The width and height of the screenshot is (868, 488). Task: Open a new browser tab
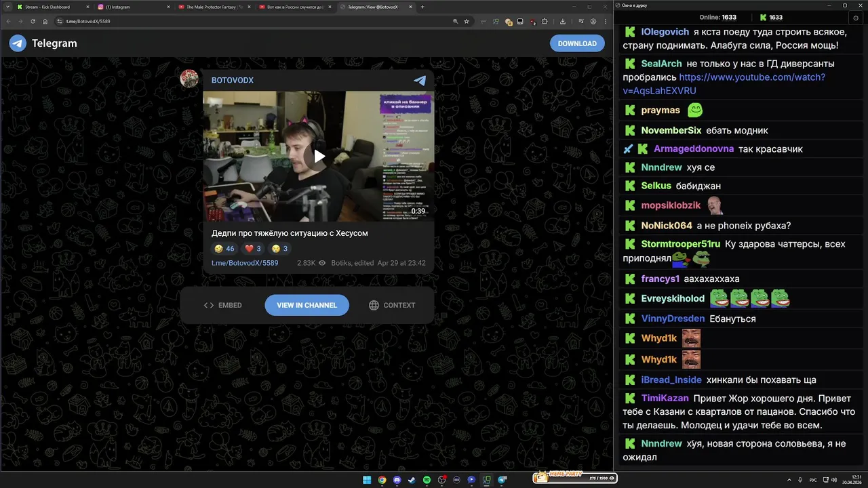point(422,7)
